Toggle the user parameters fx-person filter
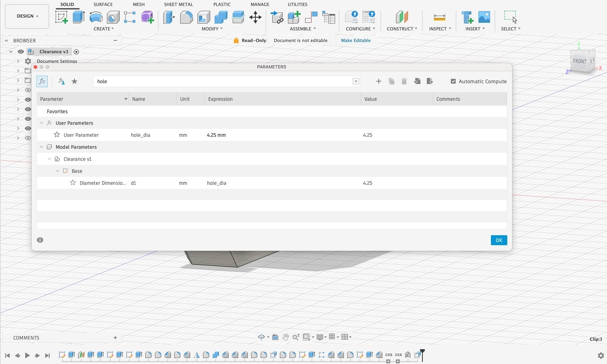 tap(62, 81)
